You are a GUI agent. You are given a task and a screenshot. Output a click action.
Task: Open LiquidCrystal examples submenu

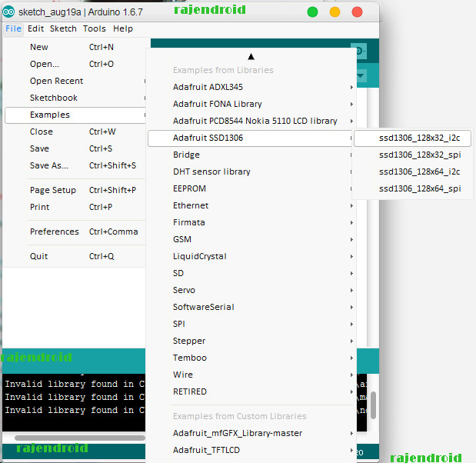pyautogui.click(x=251, y=257)
